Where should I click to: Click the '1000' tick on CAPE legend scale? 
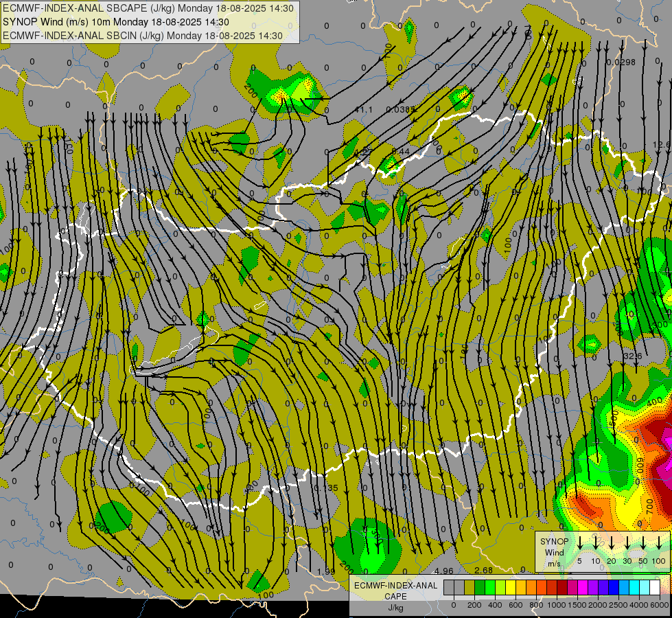556,605
